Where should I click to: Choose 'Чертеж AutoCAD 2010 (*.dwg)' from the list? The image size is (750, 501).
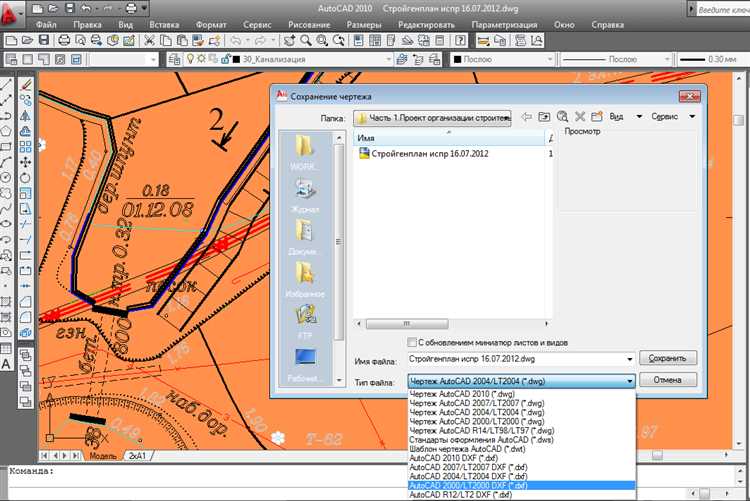click(522, 394)
